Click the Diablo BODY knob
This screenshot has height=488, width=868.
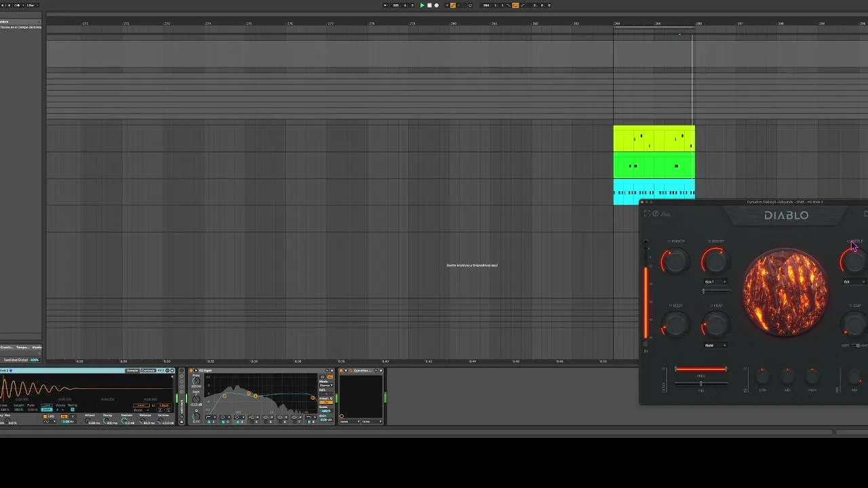pos(676,325)
